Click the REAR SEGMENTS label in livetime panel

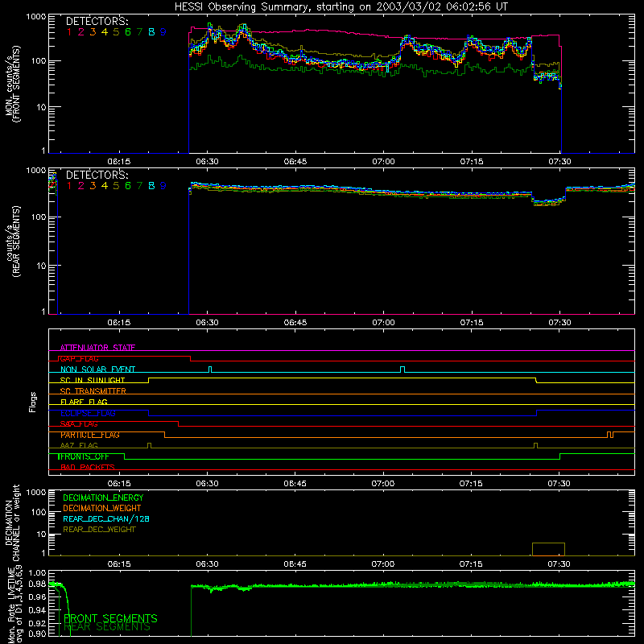pyautogui.click(x=107, y=627)
